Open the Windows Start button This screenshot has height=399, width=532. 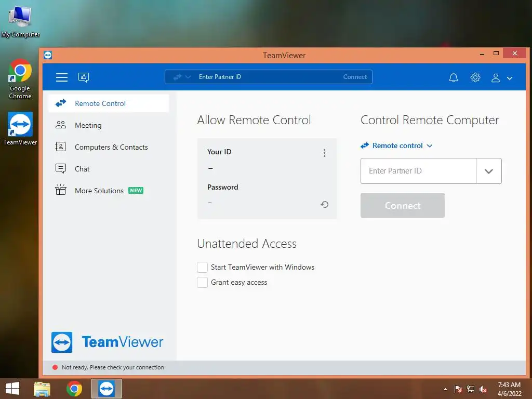point(12,389)
